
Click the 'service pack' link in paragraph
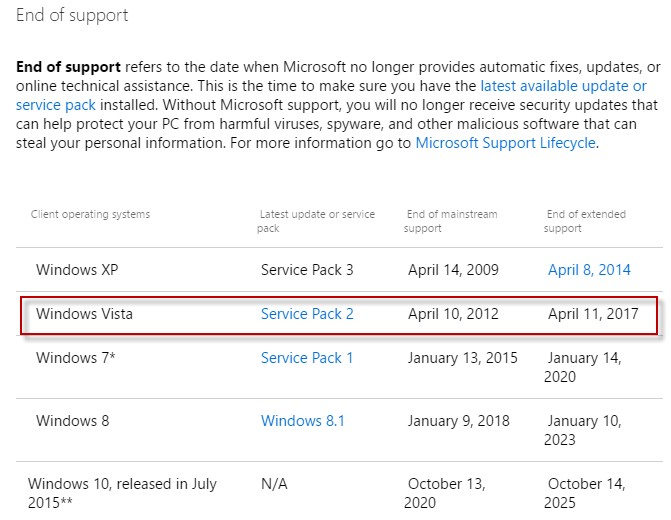(x=56, y=105)
